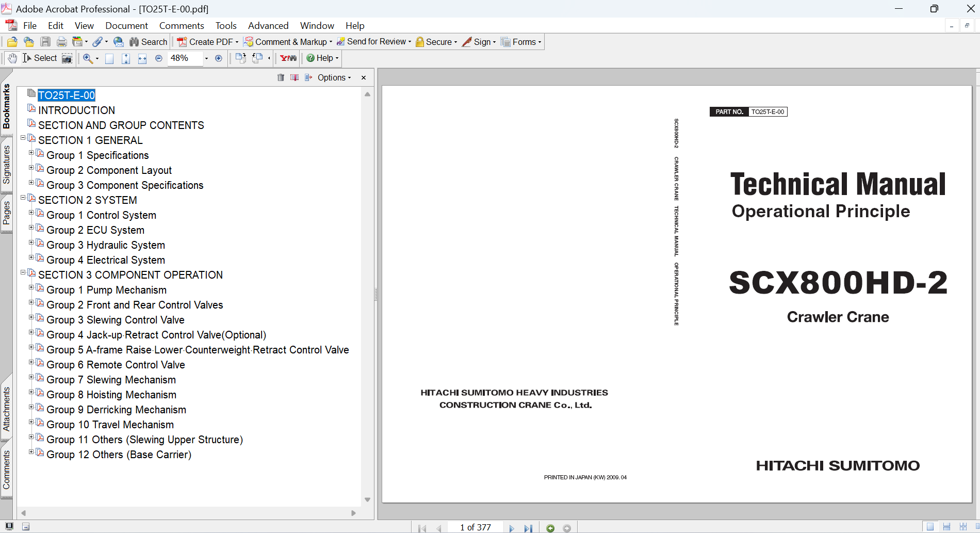Screen dimensions: 980x533
Task: Pick the Zoom In magnifier tool
Action: coord(88,58)
